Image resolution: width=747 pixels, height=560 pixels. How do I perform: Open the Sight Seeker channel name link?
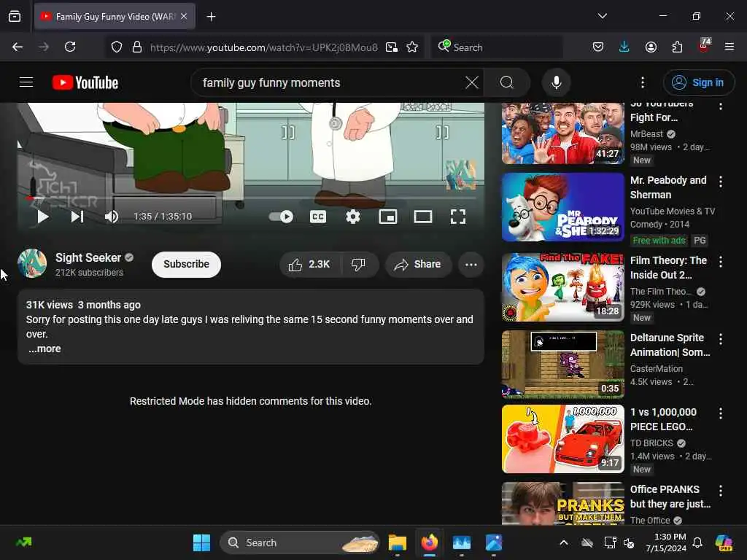(x=88, y=257)
